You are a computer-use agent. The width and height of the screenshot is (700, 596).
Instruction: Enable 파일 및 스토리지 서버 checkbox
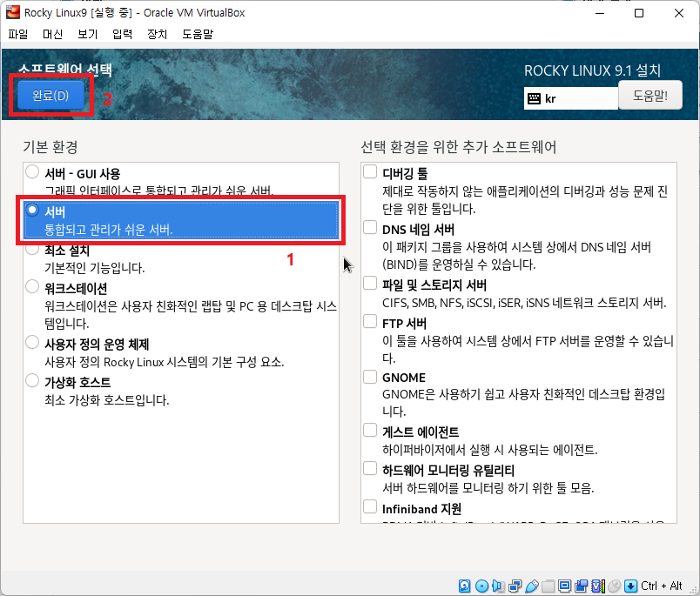370,283
